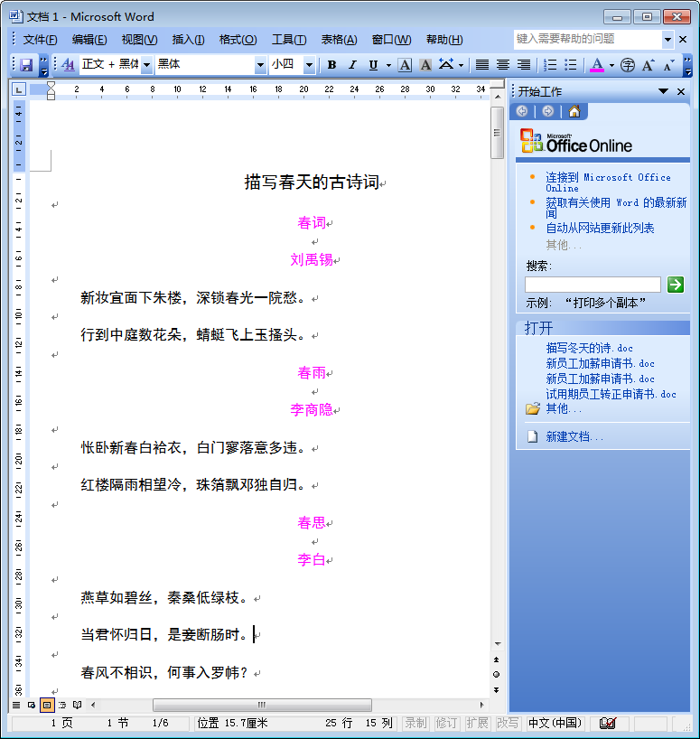Switch to Outline view icon
The width and height of the screenshot is (700, 739).
coord(62,705)
